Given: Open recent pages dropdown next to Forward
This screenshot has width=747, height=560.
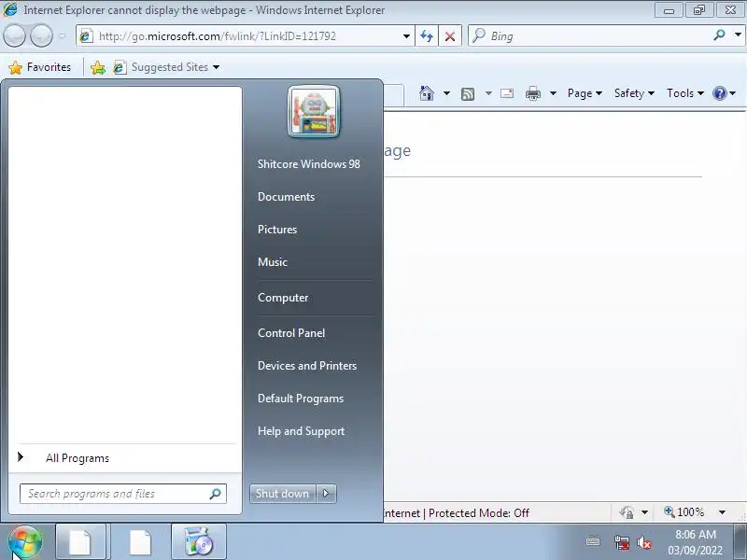Looking at the screenshot, I should 63,36.
